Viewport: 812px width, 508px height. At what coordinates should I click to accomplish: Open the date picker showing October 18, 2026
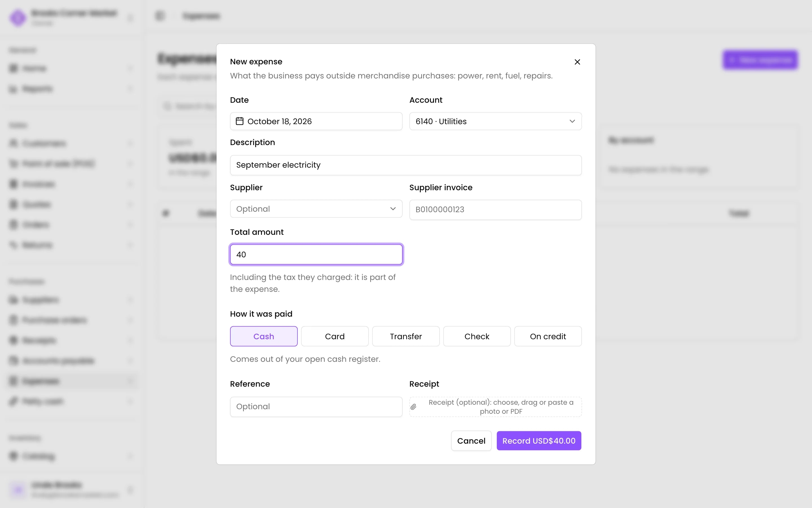pos(316,121)
